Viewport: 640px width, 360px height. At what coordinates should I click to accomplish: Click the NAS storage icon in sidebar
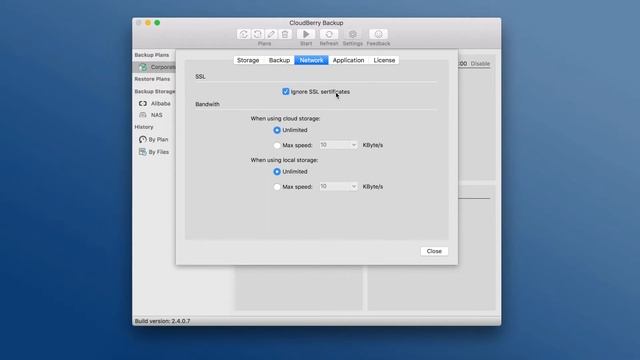click(142, 115)
